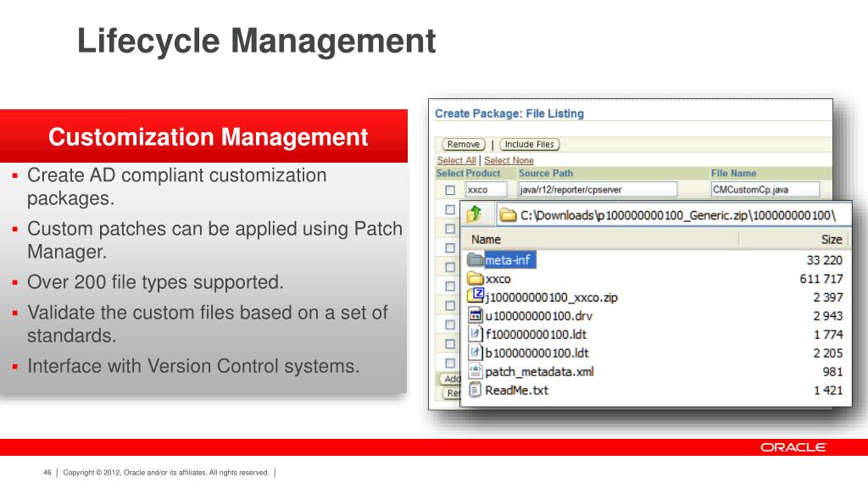Image resolution: width=868 pixels, height=488 pixels.
Task: Click the Customization Management red banner
Action: click(x=203, y=136)
